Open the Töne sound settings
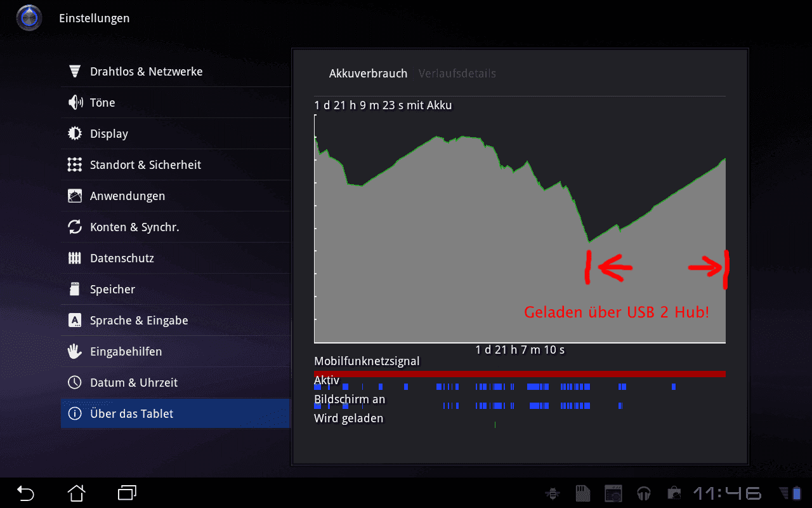Image resolution: width=812 pixels, height=508 pixels. pos(175,102)
